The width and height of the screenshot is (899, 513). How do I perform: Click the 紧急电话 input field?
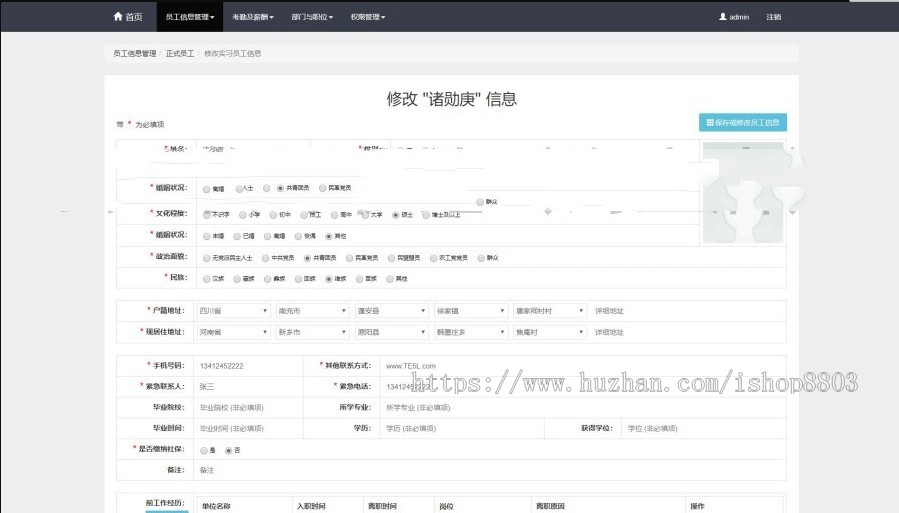point(582,386)
